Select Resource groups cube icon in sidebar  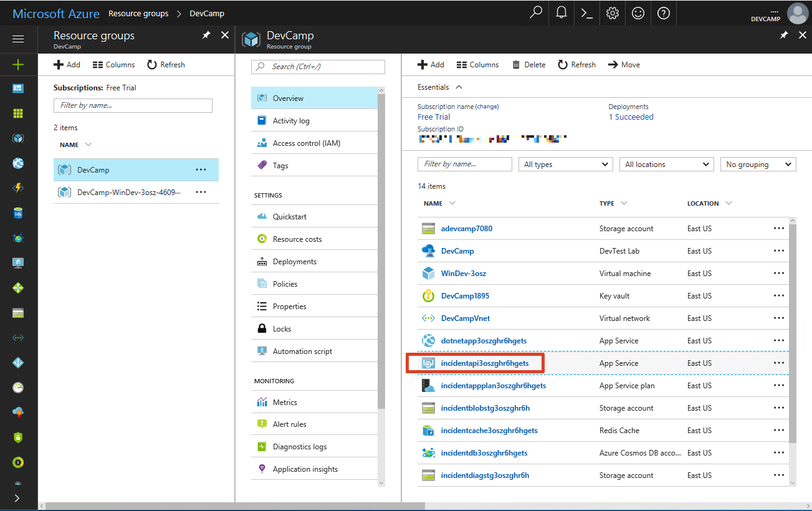pyautogui.click(x=18, y=138)
